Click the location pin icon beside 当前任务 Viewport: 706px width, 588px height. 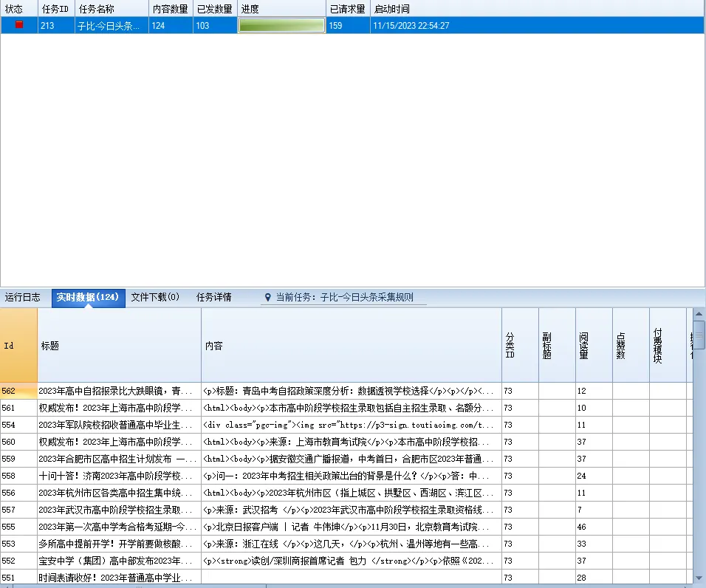click(268, 297)
